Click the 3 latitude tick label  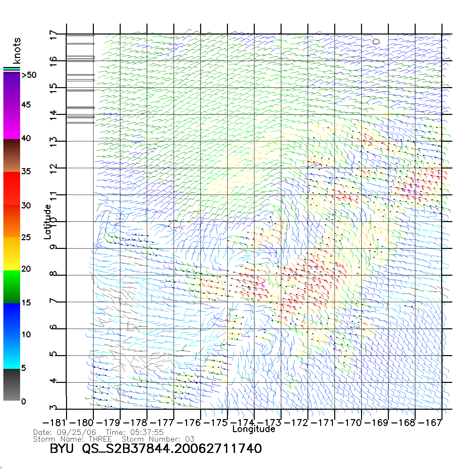(x=53, y=408)
